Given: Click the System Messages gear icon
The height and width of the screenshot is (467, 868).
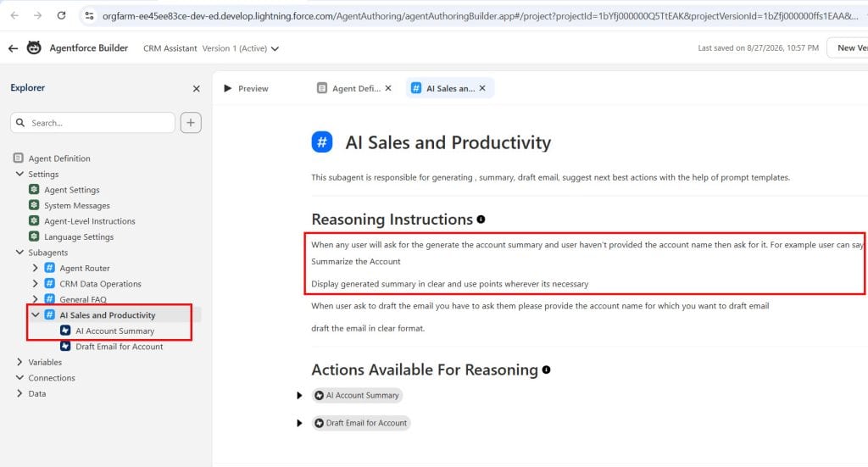Looking at the screenshot, I should pos(34,205).
